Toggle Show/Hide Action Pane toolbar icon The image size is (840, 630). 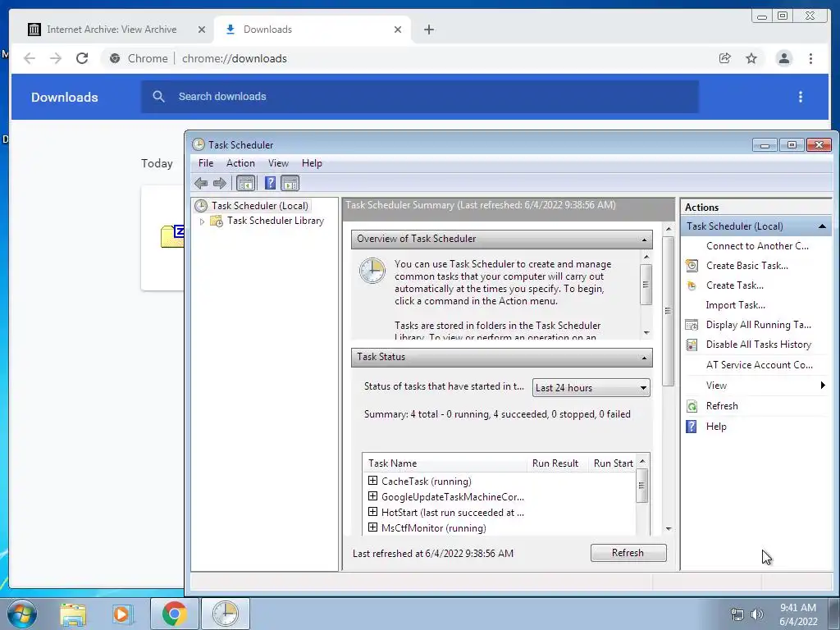point(290,184)
